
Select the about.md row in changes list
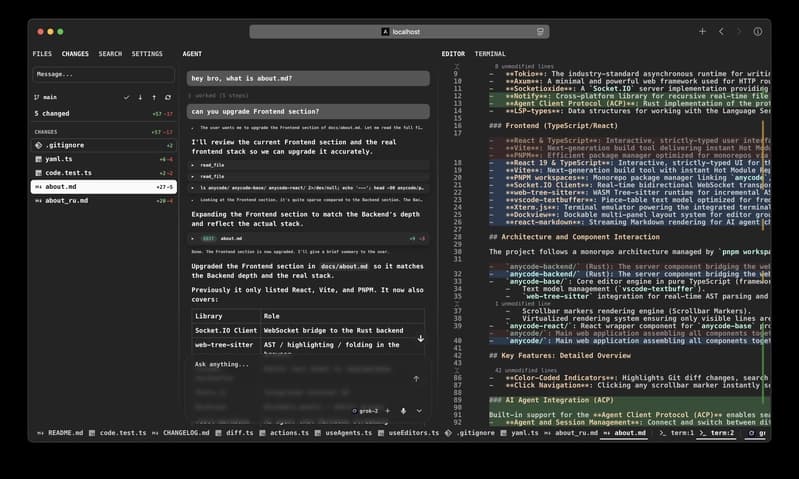(x=104, y=187)
